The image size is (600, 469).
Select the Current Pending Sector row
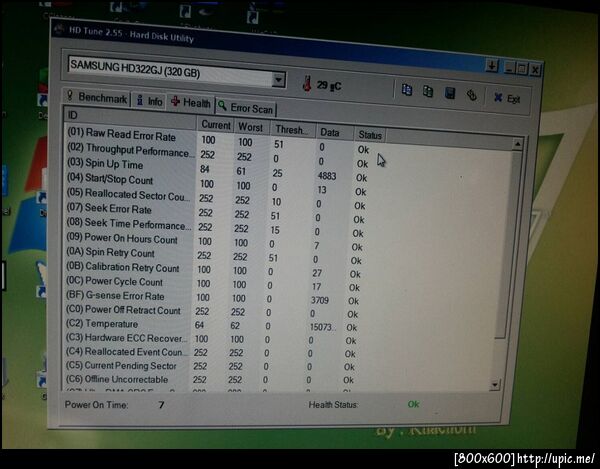209,366
